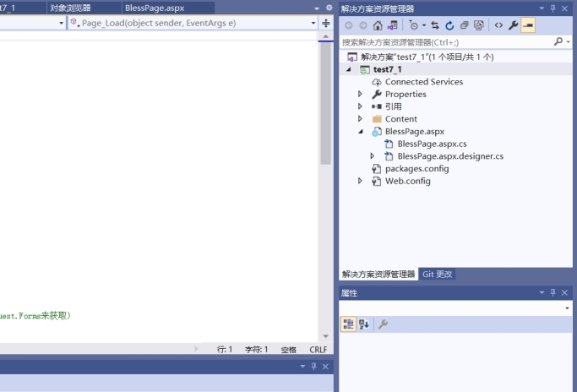Sync with active document arrows icon

[435, 25]
